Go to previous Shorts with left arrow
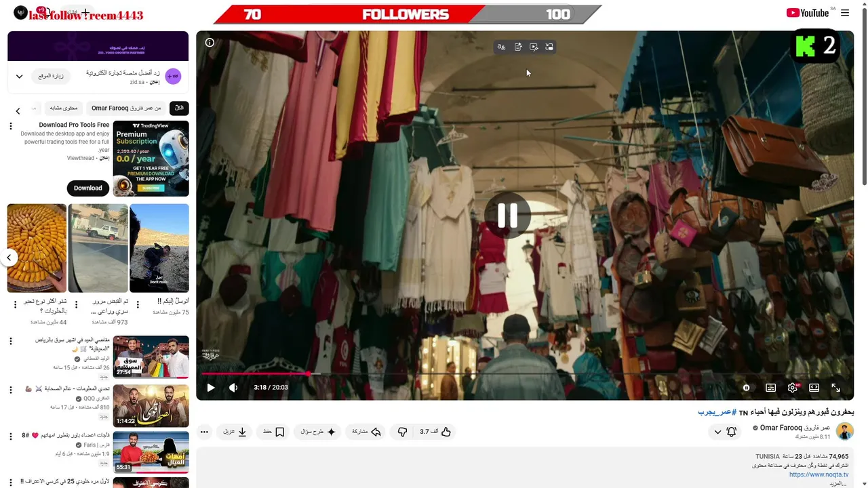 [9, 258]
